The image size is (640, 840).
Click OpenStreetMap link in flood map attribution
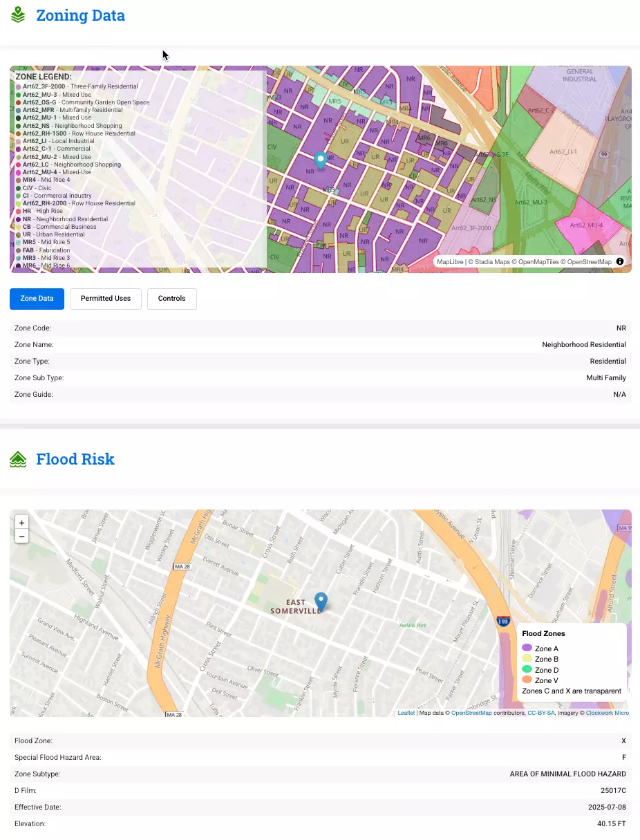[471, 713]
